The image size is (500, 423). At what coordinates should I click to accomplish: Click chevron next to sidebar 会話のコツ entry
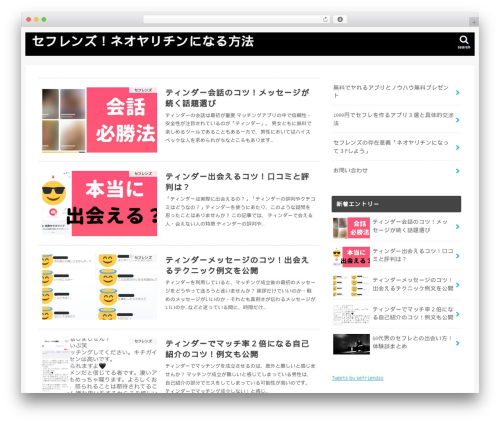458,226
